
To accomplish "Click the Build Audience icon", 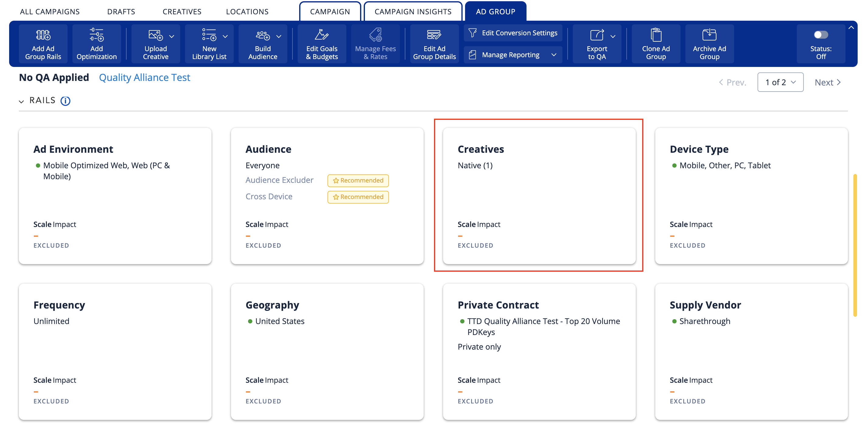I will (x=262, y=35).
